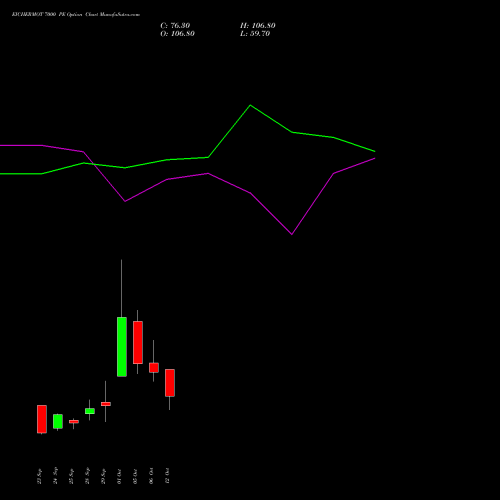Click the red candlestick for 06 Oct

tap(154, 368)
